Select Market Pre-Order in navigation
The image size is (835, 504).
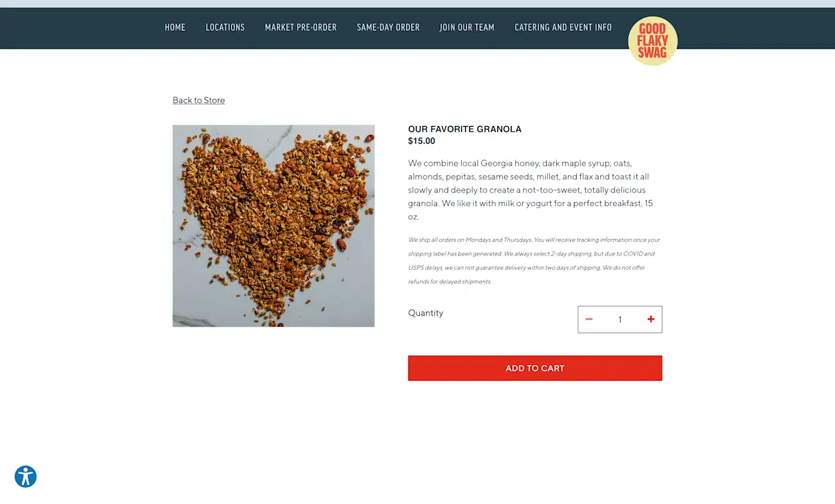301,27
